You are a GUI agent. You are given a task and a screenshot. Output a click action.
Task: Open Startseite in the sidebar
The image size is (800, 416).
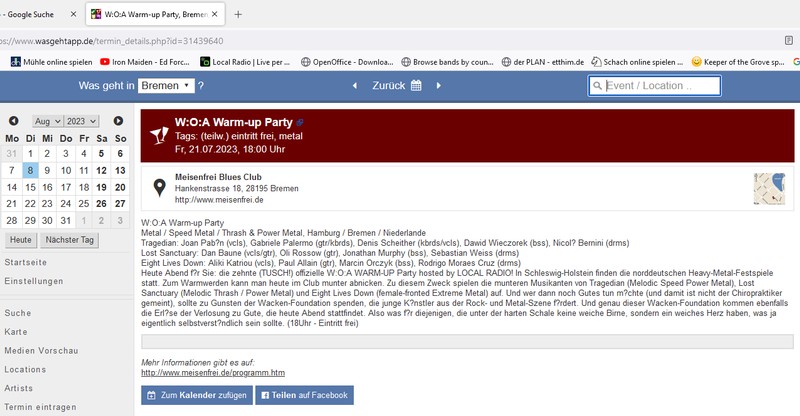(26, 262)
